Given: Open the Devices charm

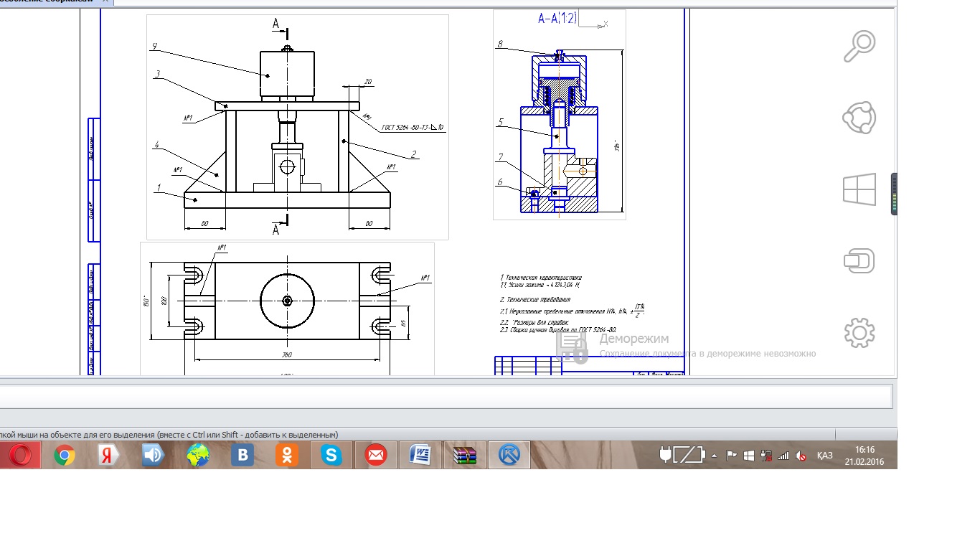Looking at the screenshot, I should tap(859, 260).
